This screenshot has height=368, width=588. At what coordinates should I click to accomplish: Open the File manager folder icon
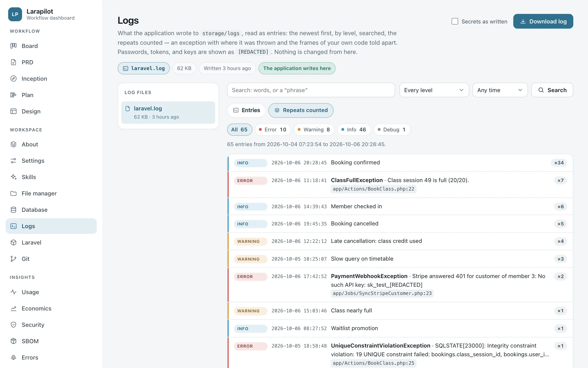point(13,193)
